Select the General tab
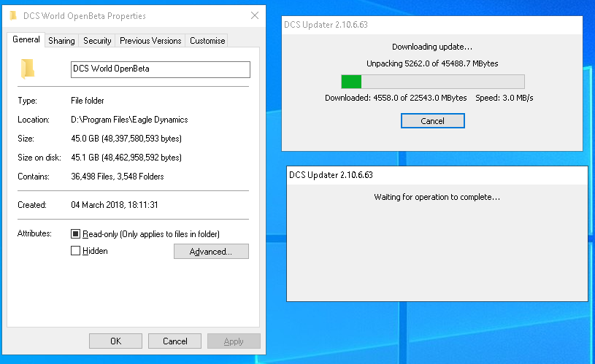This screenshot has height=364, width=595. (26, 39)
